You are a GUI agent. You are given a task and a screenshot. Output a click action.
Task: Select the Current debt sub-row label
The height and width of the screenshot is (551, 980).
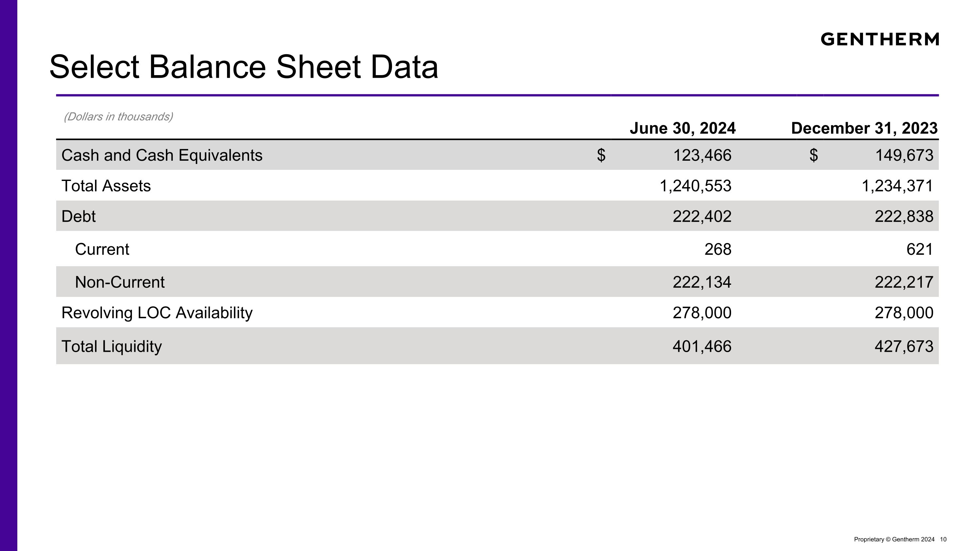coord(102,250)
